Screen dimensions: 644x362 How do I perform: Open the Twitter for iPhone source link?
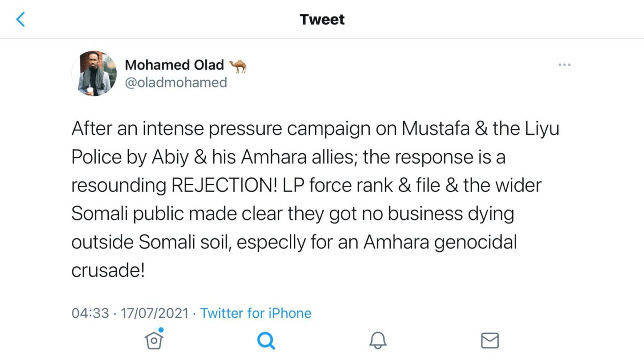[x=255, y=313]
